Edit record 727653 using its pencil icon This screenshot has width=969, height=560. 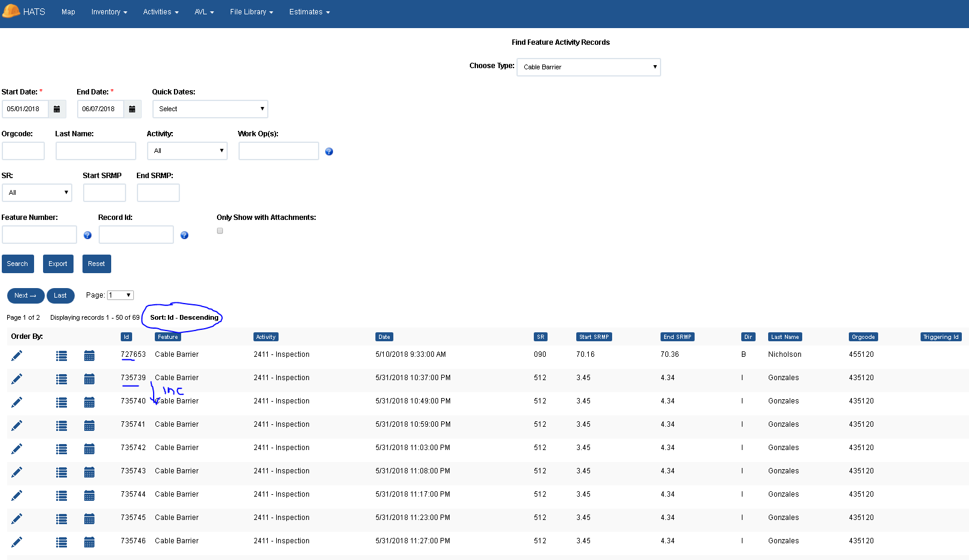(x=17, y=354)
